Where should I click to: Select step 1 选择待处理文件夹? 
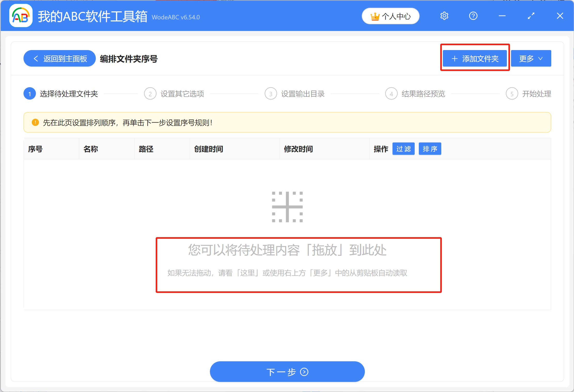(69, 94)
